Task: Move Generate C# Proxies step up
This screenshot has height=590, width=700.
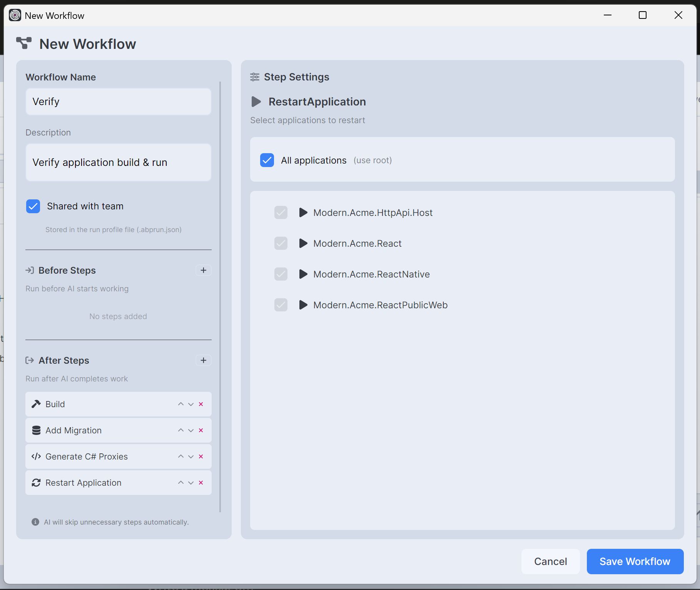Action: click(181, 456)
